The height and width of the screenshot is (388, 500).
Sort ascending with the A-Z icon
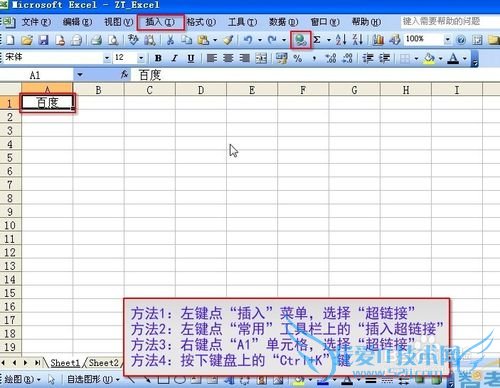pyautogui.click(x=341, y=40)
